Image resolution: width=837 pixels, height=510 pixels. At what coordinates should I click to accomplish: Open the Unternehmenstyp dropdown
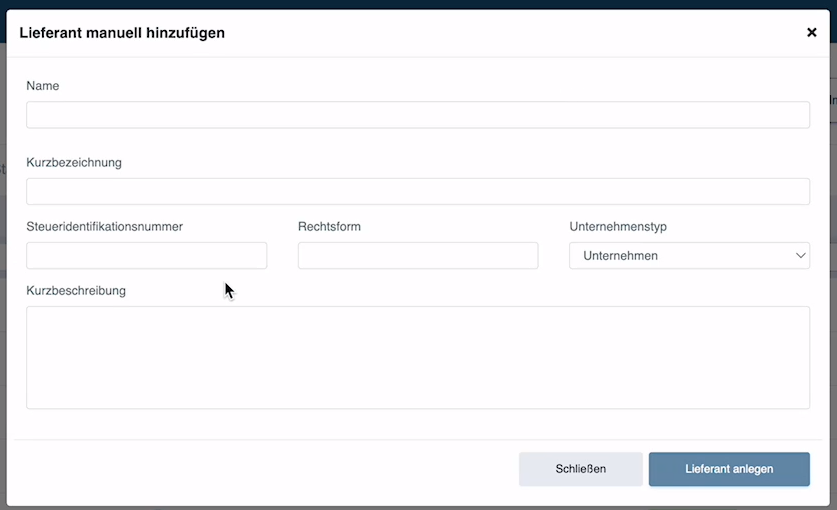(x=689, y=255)
